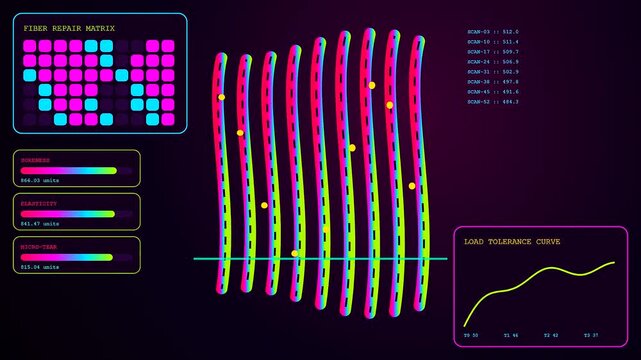Select the SCAN-45 :: 491.6 row
Image resolution: width=641 pixels, height=360 pixels.
click(493, 92)
